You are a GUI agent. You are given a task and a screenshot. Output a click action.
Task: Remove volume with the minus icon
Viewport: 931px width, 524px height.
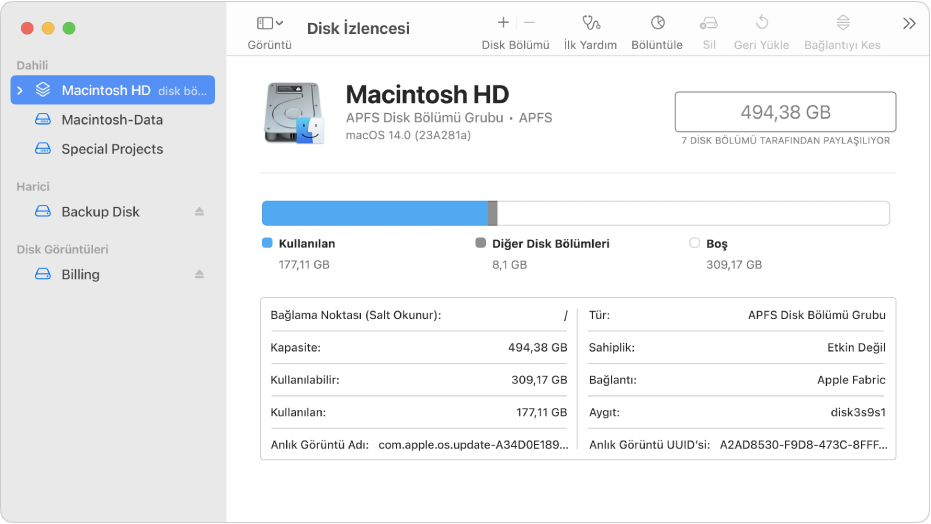point(530,23)
